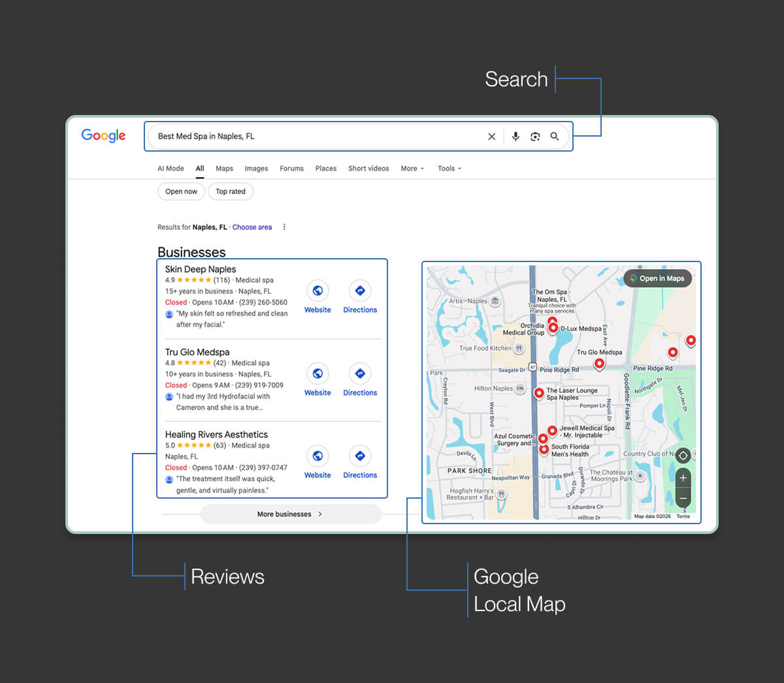Toggle the Top rated filter chip

pos(231,192)
